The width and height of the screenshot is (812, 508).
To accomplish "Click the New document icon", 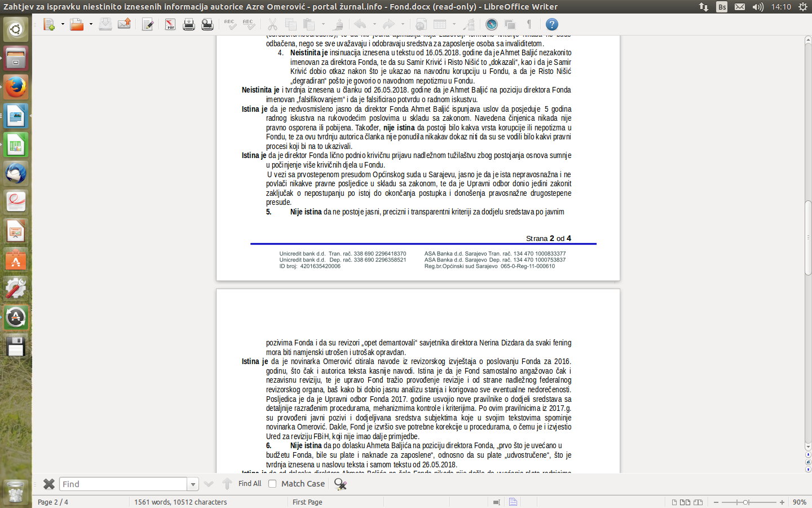I will 49,24.
